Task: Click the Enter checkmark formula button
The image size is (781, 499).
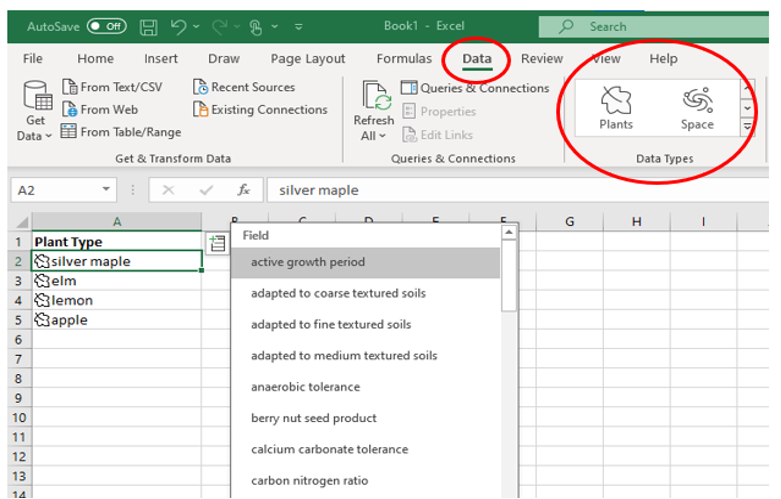Action: pos(206,190)
